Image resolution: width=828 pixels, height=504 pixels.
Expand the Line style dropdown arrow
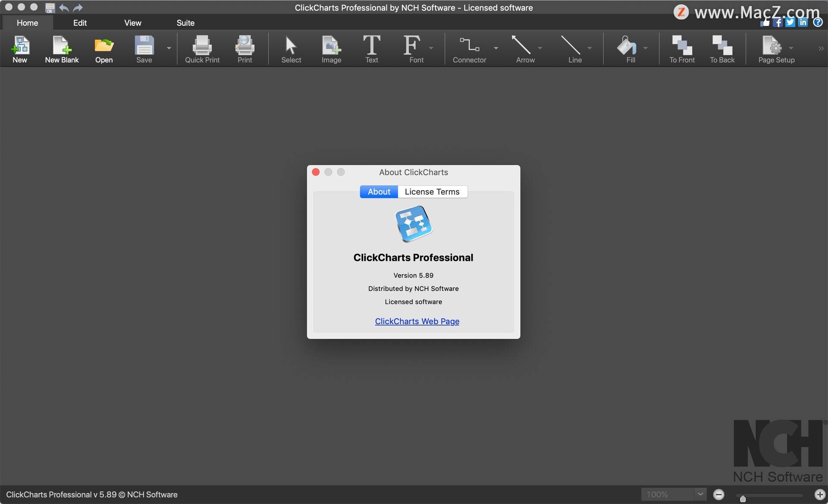(x=590, y=48)
